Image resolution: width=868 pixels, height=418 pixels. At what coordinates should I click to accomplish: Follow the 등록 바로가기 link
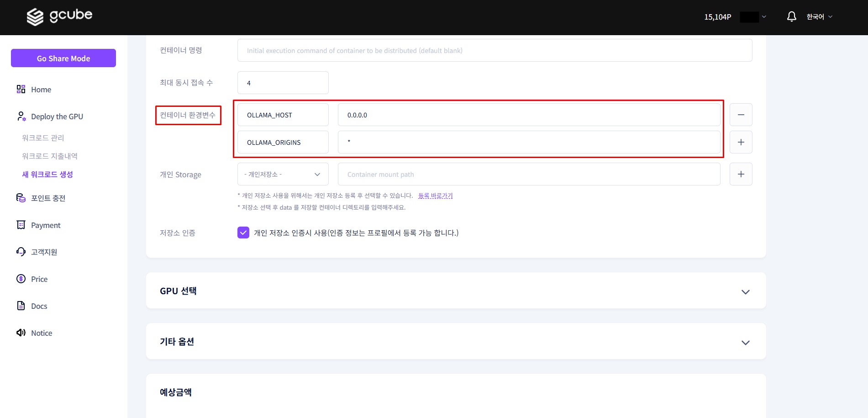(436, 196)
